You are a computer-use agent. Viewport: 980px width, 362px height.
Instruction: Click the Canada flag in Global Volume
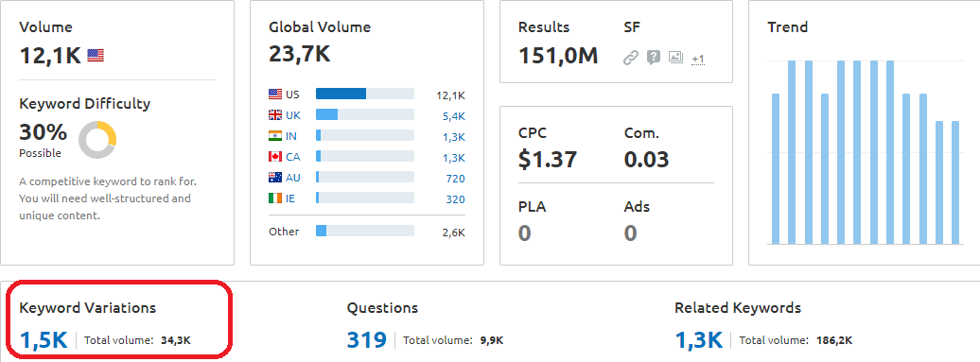(x=275, y=156)
